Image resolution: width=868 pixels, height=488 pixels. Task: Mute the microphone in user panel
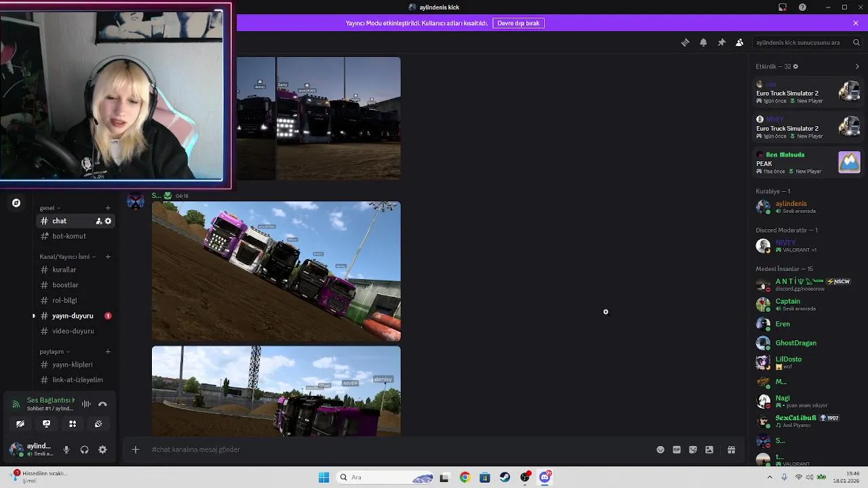tap(66, 449)
